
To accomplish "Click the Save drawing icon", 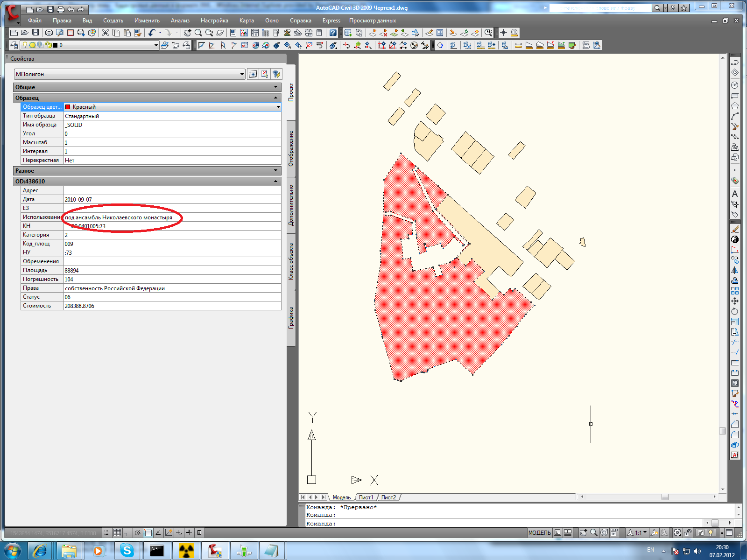I will coord(35,33).
